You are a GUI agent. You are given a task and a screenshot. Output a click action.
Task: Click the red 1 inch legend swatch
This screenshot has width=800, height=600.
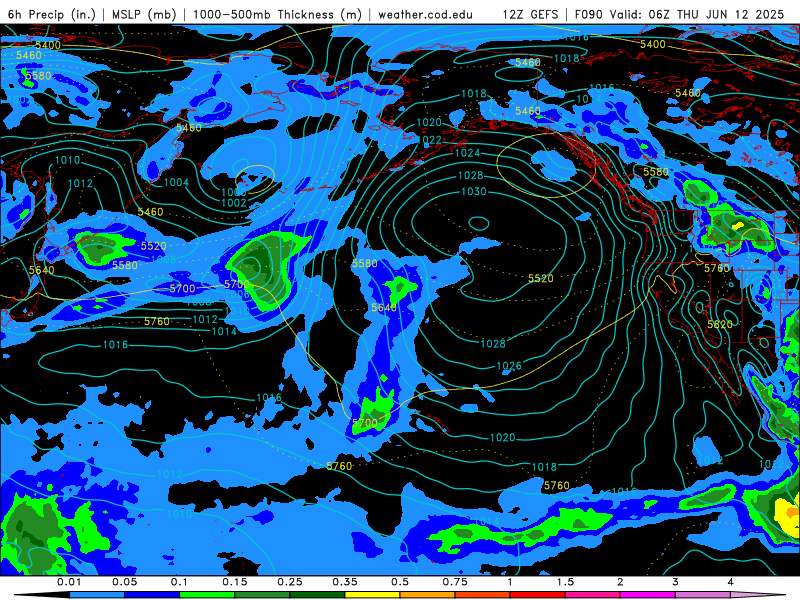click(538, 595)
